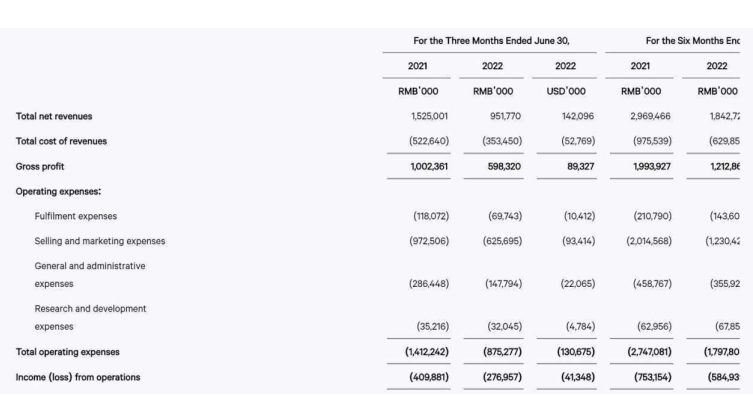Click the Three Months Ended June 30 header
The image size is (753, 405).
click(491, 41)
